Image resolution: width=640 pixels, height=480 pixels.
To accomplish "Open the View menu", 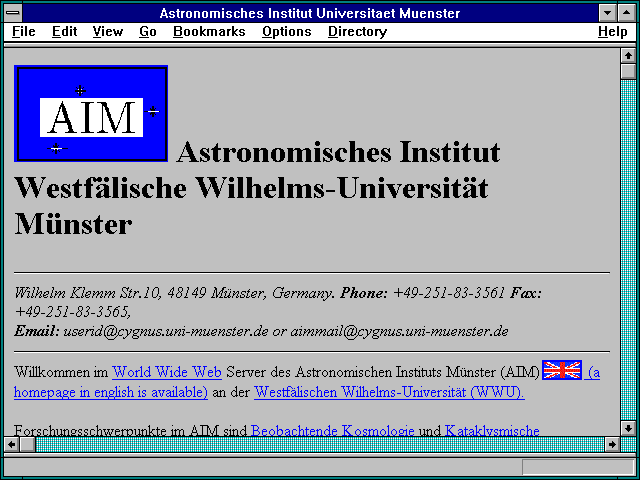I will click(x=108, y=32).
